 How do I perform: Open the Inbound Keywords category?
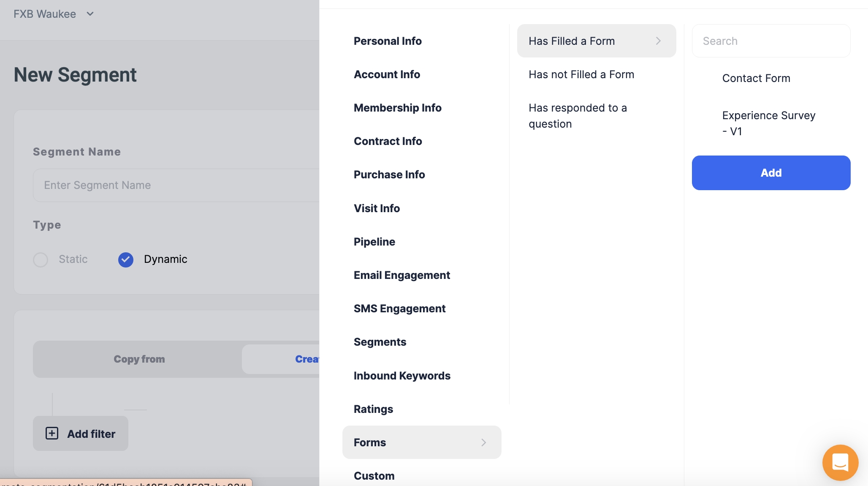point(401,376)
